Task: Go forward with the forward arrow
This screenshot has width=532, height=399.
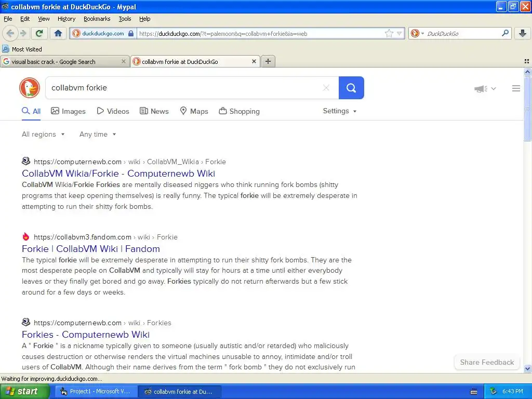Action: click(x=23, y=33)
